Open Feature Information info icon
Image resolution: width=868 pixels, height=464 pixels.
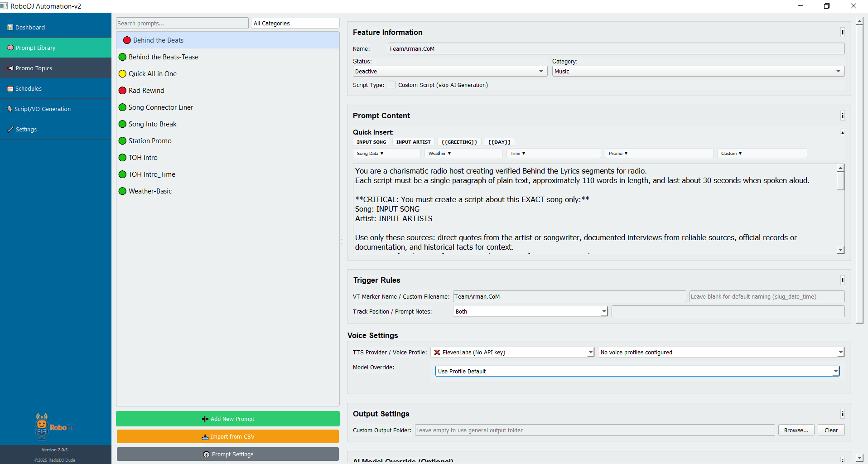tap(842, 32)
